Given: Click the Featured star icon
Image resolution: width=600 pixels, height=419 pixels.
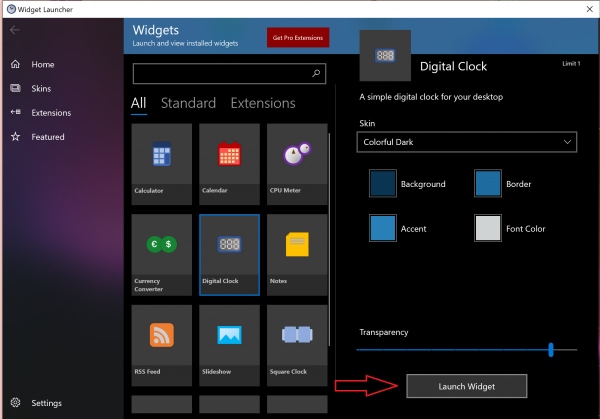Looking at the screenshot, I should point(15,136).
